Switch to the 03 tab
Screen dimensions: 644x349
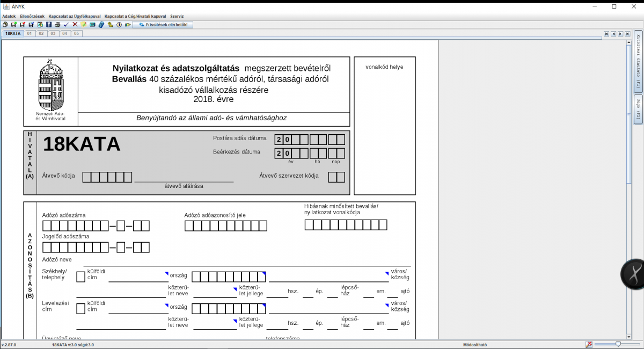[53, 33]
